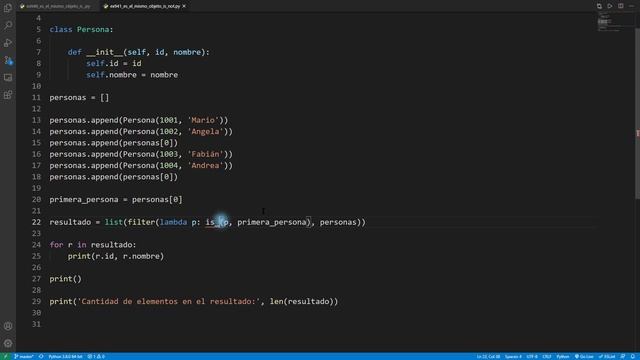Click the synchronize changes icon

click(41, 356)
